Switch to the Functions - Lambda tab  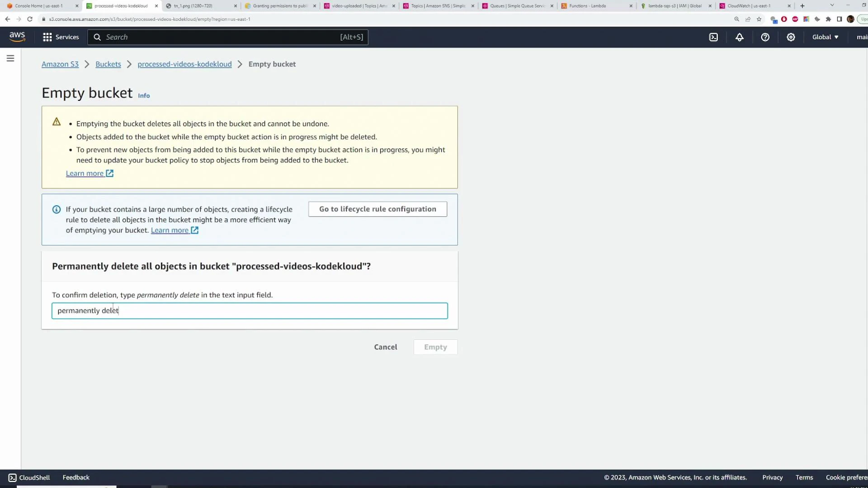(588, 6)
